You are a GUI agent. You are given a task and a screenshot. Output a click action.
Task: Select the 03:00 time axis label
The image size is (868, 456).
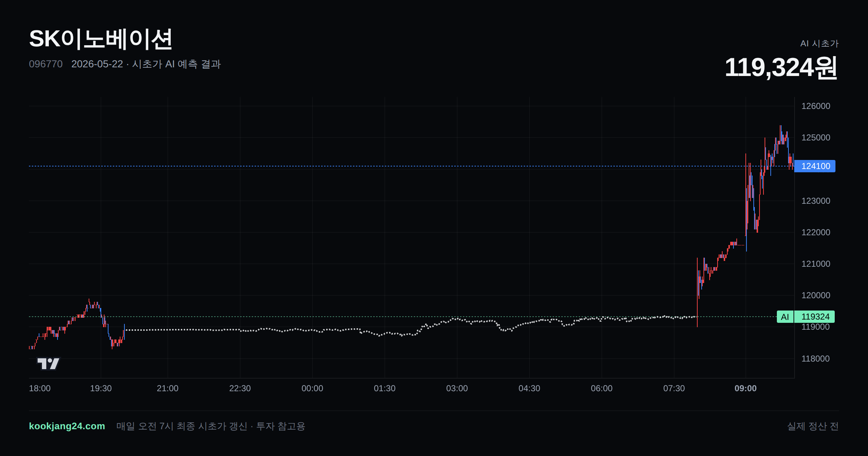pos(457,388)
